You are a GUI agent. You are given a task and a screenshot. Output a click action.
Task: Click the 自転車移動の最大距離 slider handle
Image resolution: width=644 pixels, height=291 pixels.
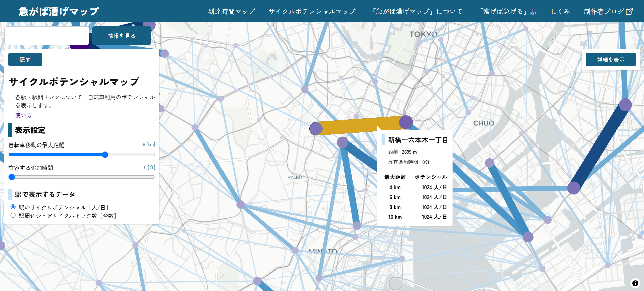pyautogui.click(x=105, y=155)
